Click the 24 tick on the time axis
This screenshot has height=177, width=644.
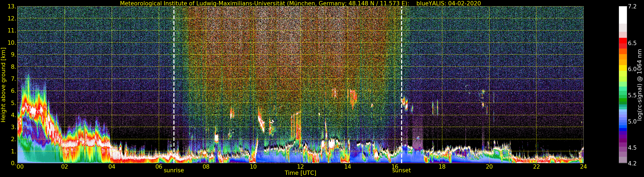coord(583,166)
